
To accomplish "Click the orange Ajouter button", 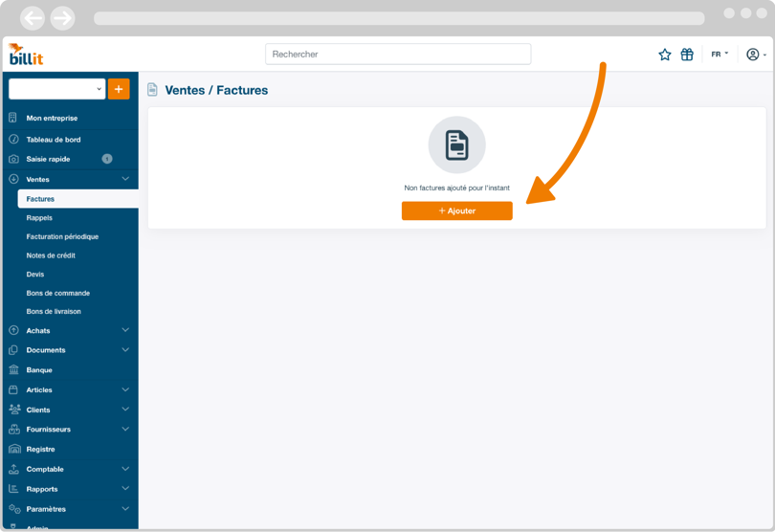I will click(456, 211).
